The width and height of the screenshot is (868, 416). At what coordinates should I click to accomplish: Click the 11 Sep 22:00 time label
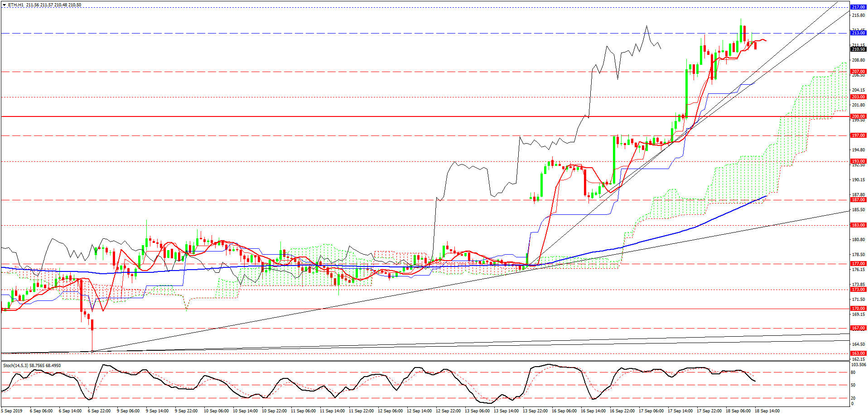pyautogui.click(x=361, y=411)
